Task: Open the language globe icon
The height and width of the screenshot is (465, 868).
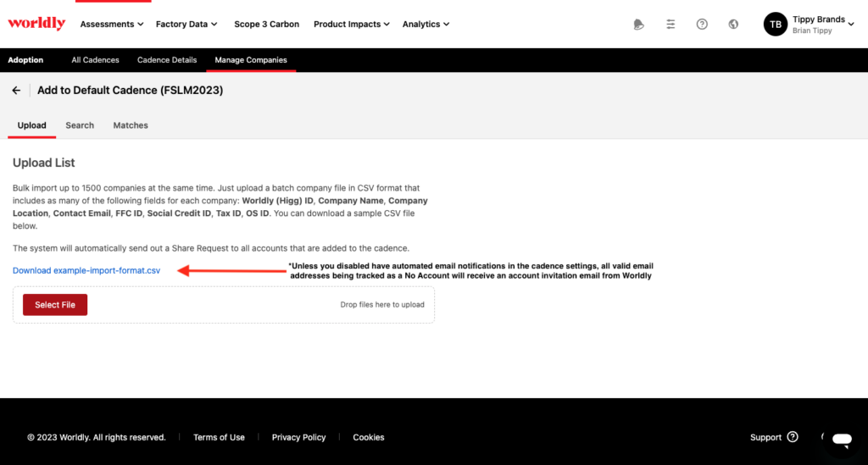Action: pyautogui.click(x=733, y=25)
